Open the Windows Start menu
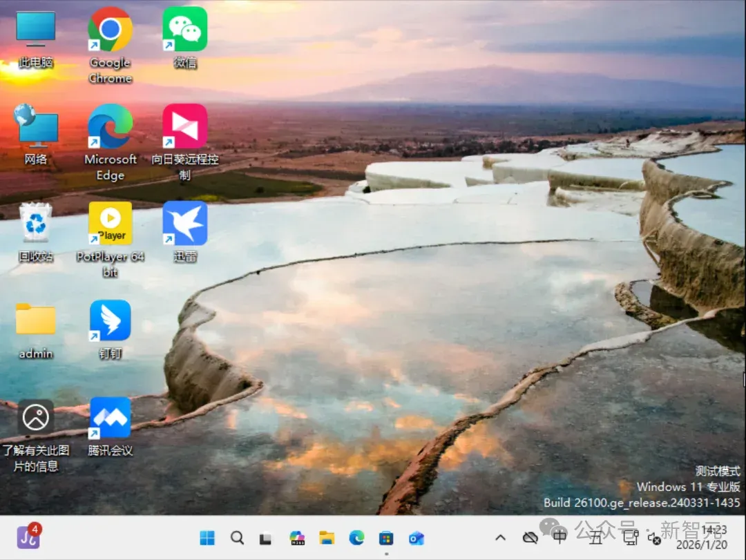746x560 pixels. 207,538
